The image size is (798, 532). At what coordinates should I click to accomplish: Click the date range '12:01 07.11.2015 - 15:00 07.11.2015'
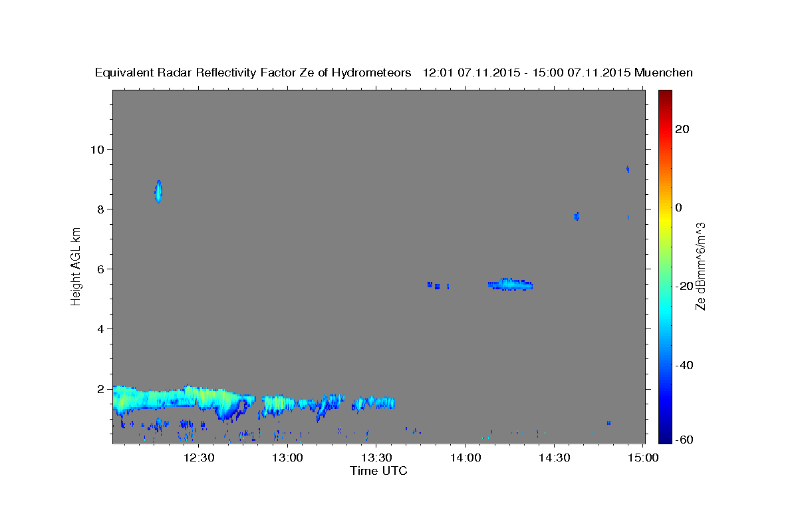coord(527,72)
